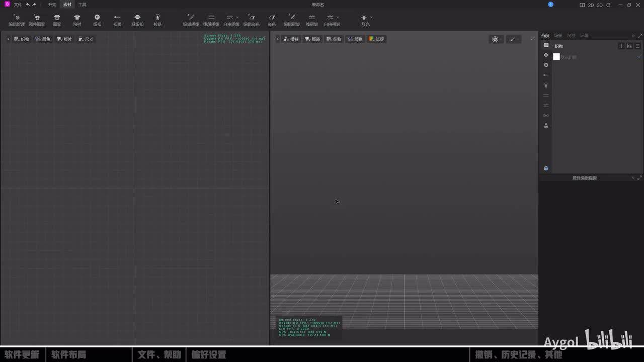Open the fabric category in side strip
The height and width of the screenshot is (362, 644).
pos(546,45)
